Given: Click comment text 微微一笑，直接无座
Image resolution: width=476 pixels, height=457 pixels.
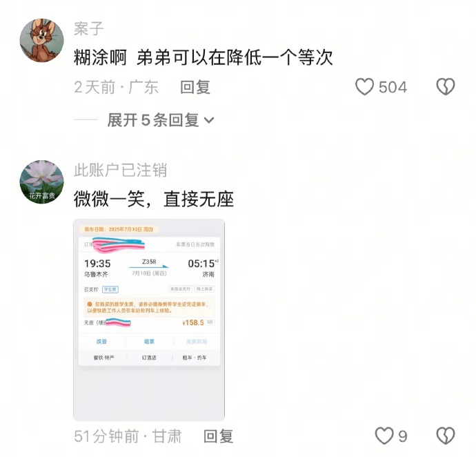Looking at the screenshot, I should point(154,200).
